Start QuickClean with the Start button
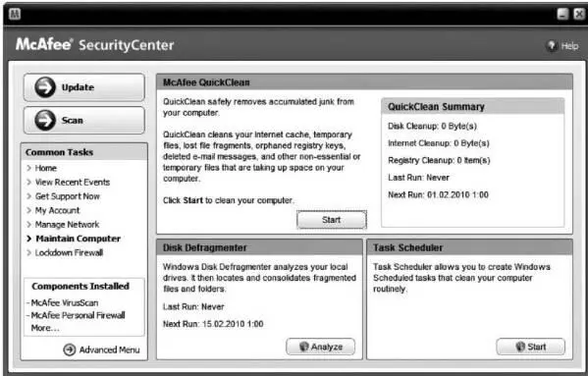The width and height of the screenshot is (588, 376). (332, 220)
